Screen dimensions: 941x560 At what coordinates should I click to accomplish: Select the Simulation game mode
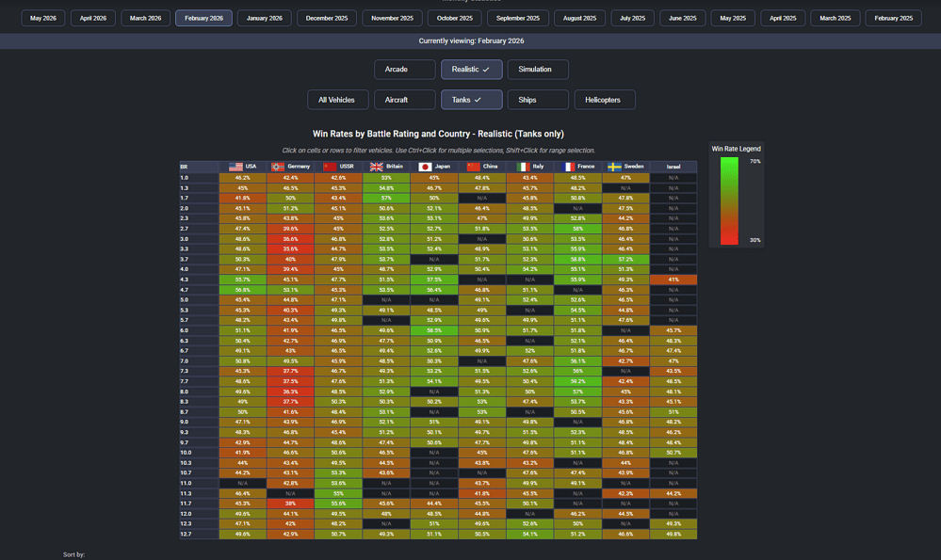[x=538, y=70]
